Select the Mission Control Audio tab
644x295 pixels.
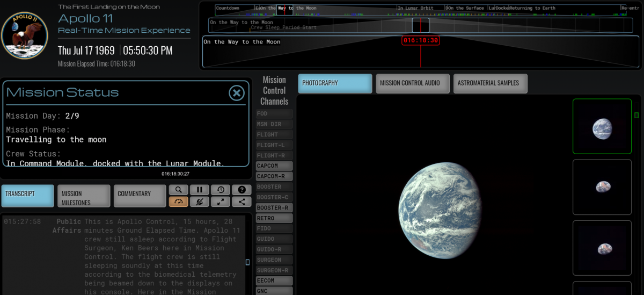click(x=412, y=83)
